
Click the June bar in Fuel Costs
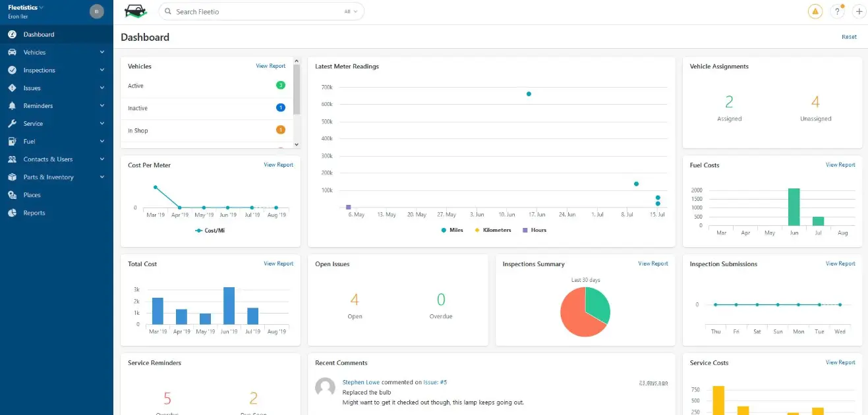[794, 207]
